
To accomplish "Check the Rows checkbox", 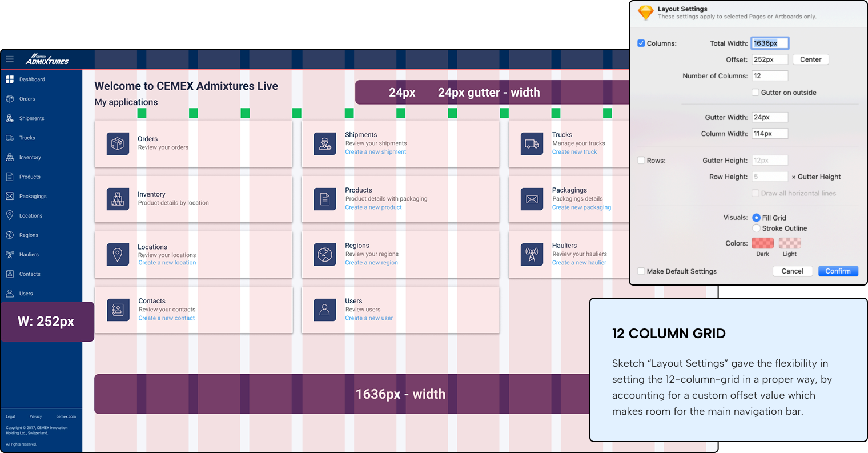I will click(641, 160).
